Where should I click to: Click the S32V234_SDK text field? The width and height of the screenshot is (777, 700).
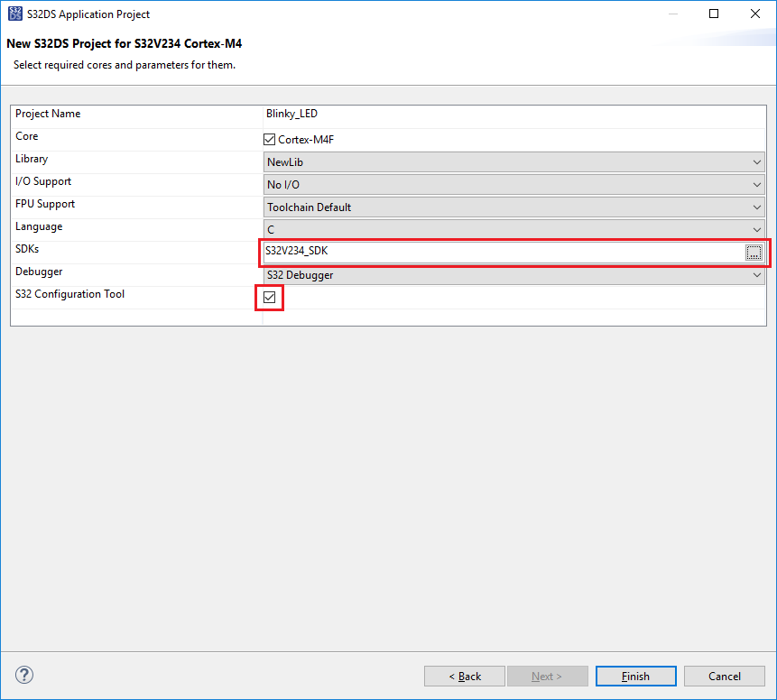501,252
